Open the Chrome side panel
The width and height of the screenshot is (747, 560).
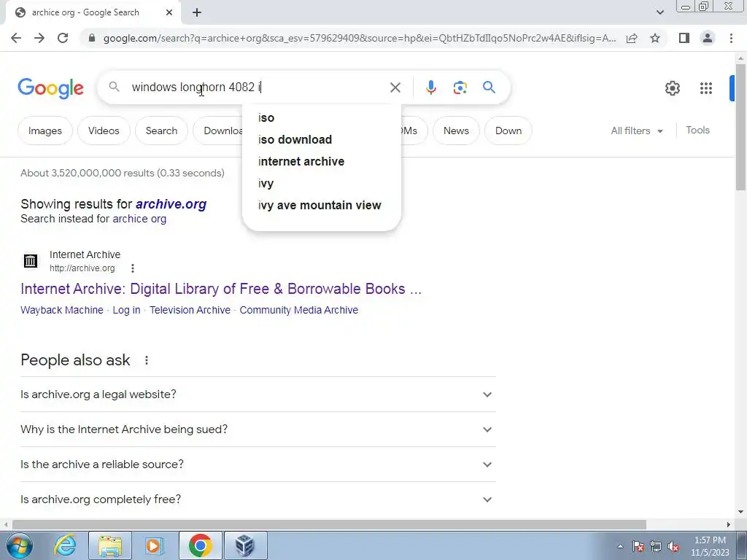click(684, 38)
